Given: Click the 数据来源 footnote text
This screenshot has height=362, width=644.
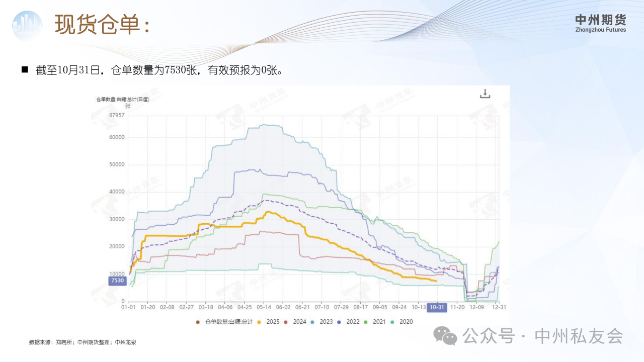Looking at the screenshot, I should point(83,342).
